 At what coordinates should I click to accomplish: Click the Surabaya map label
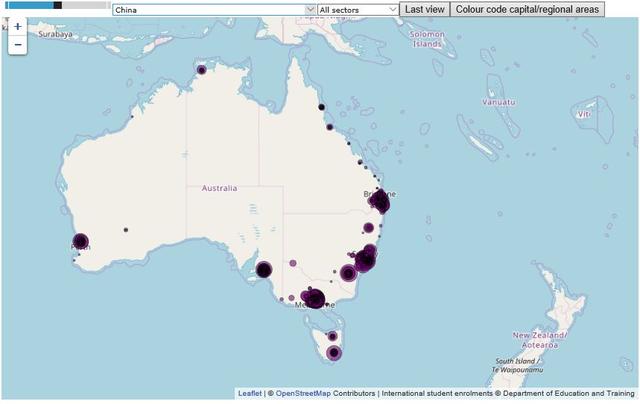pos(55,34)
